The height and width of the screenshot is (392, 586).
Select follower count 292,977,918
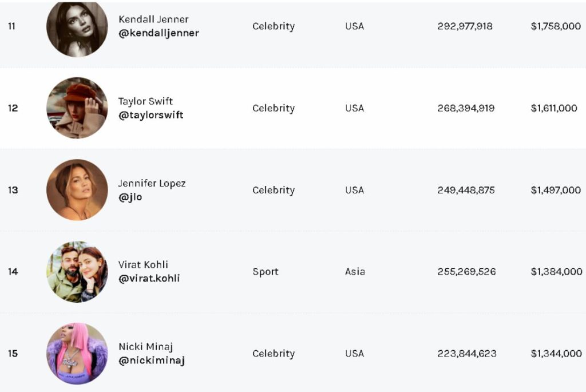click(x=465, y=26)
